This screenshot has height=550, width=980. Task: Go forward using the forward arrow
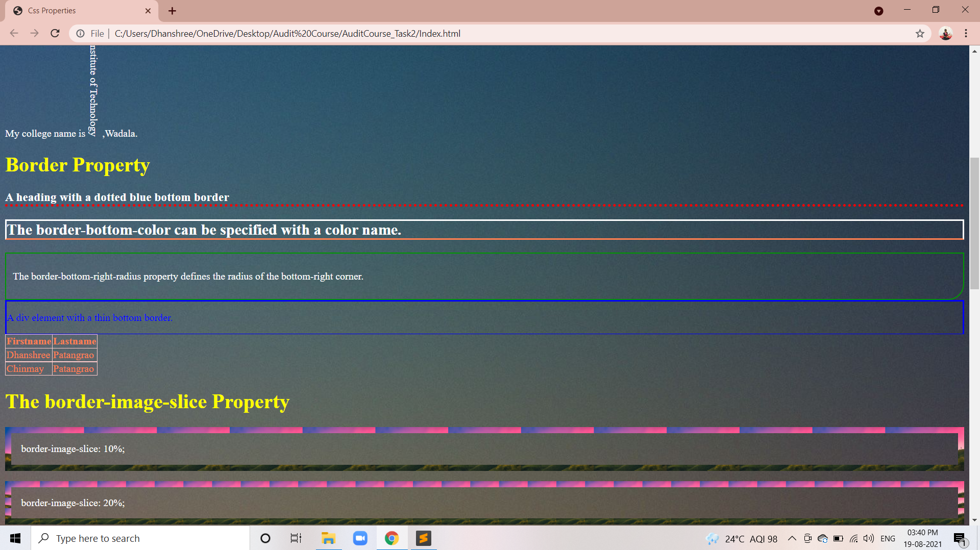35,34
